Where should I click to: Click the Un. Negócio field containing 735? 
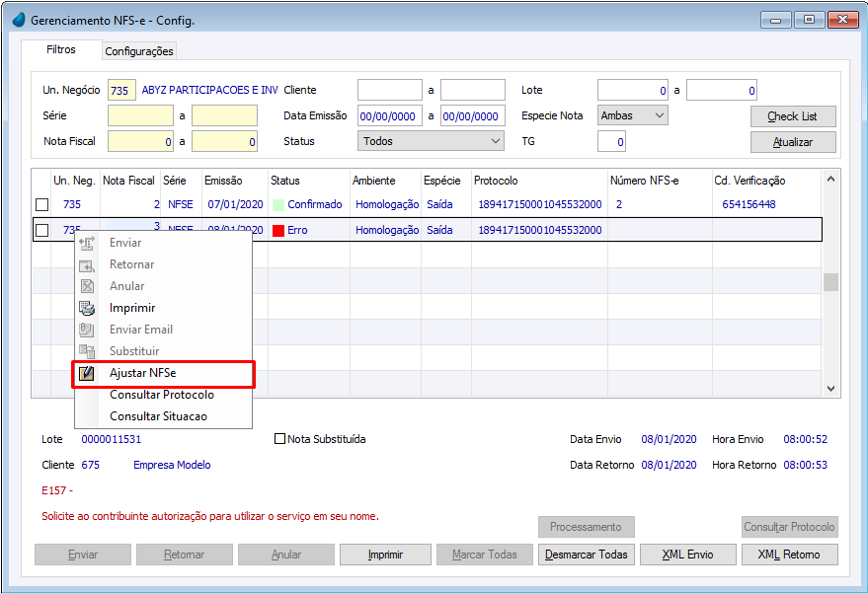pos(121,90)
